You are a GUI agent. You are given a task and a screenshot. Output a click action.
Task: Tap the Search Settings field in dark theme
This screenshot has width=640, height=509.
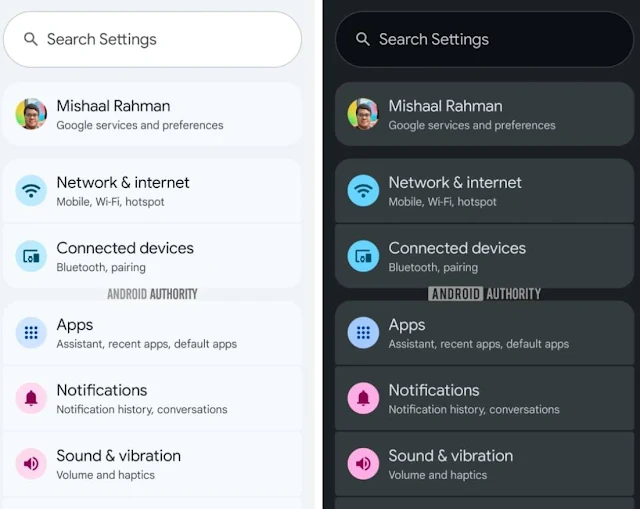point(484,39)
